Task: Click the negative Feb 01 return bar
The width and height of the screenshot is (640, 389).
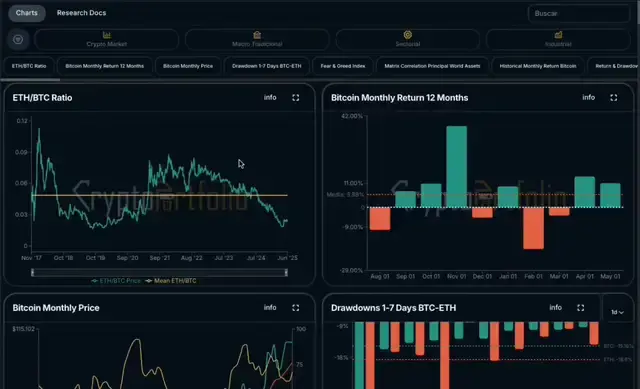Action: pos(533,228)
